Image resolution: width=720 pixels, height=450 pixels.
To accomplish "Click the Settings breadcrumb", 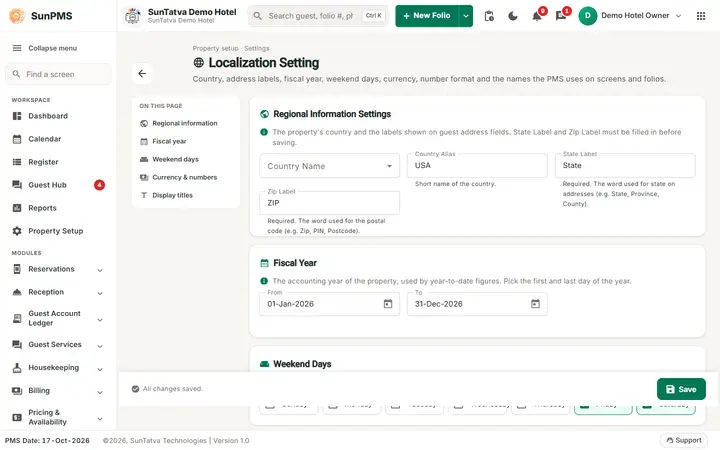I will (x=257, y=48).
